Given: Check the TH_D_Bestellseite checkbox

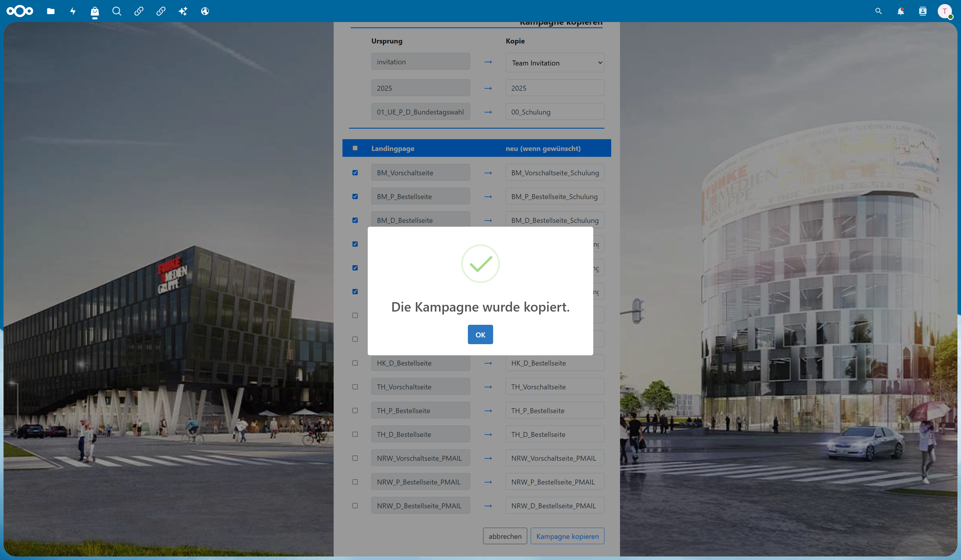Looking at the screenshot, I should [355, 434].
